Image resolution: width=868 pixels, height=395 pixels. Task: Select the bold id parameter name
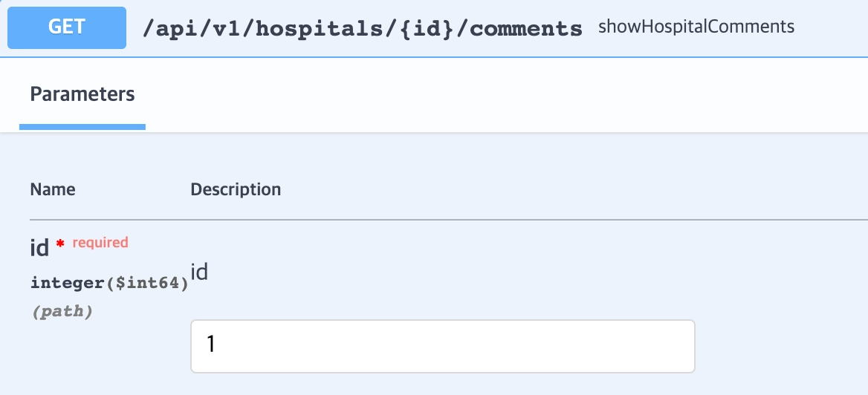point(39,248)
